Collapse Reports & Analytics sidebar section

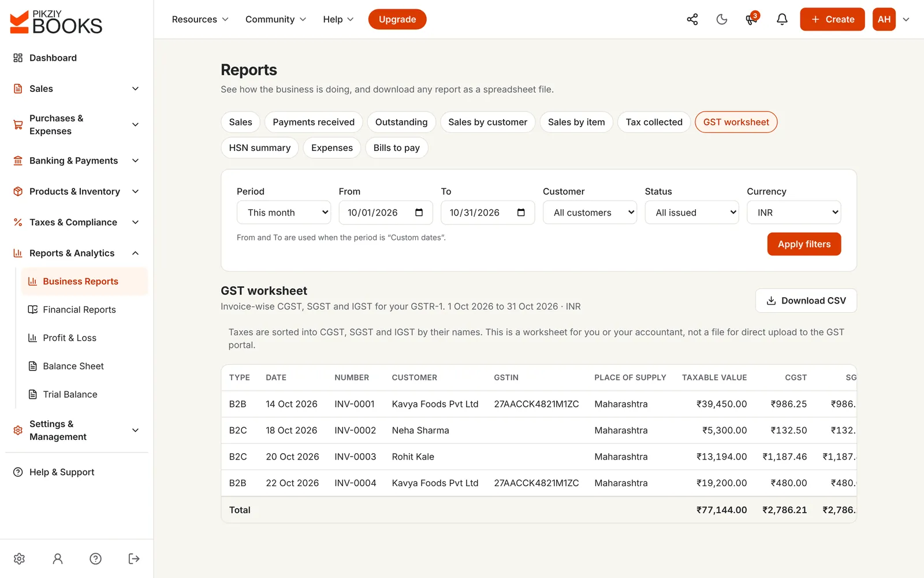coord(77,253)
